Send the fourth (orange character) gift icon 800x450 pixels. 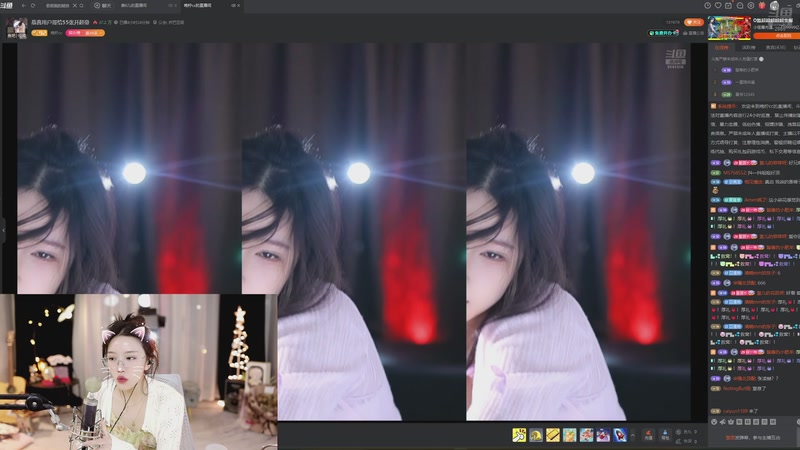click(x=569, y=435)
